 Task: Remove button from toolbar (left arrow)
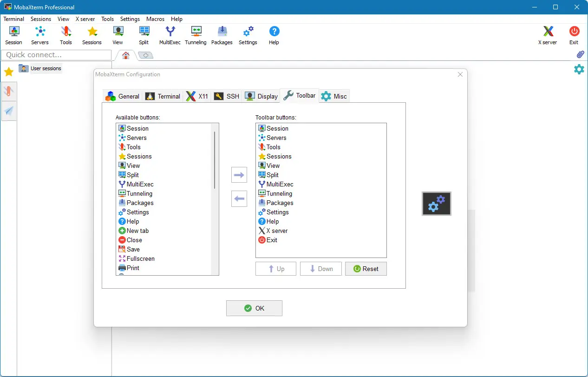pos(239,199)
